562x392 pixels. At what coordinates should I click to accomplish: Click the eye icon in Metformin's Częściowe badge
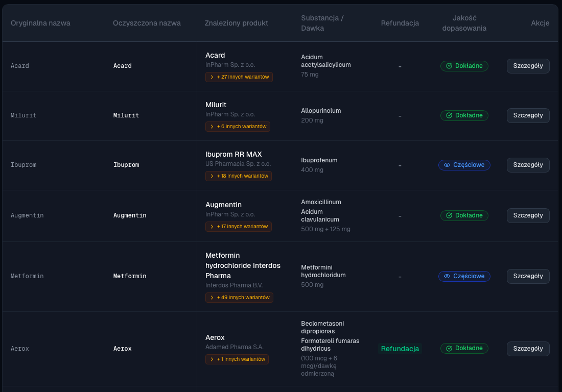(447, 276)
